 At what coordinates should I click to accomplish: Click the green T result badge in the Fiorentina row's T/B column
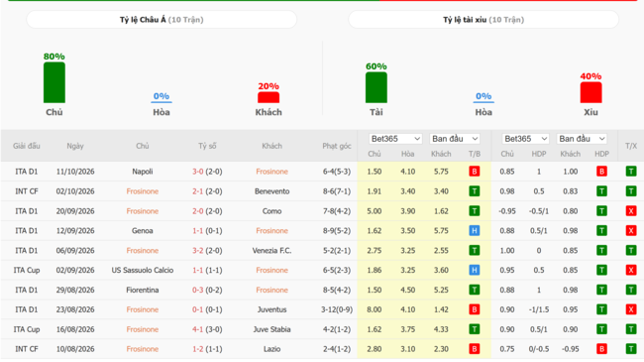tap(475, 290)
